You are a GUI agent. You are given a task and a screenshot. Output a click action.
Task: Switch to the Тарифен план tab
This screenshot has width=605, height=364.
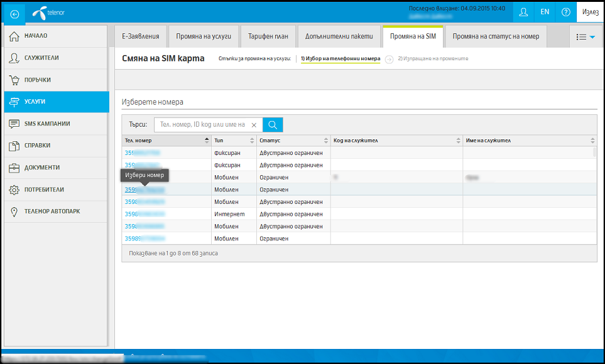268,36
